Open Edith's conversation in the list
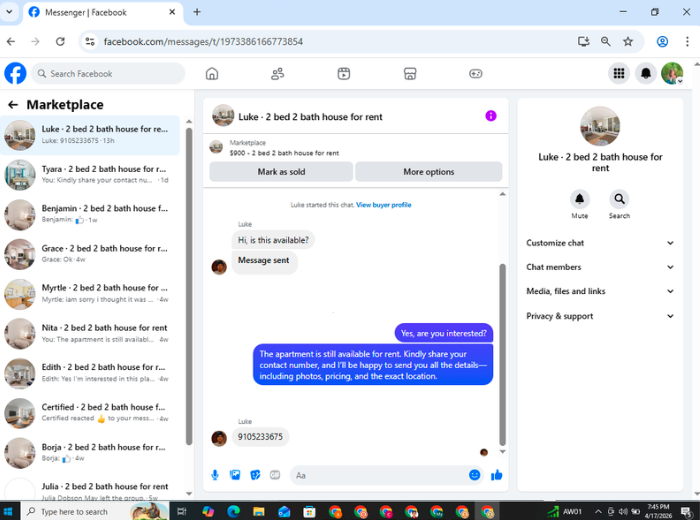Viewport: 700px width, 520px height. pos(90,373)
